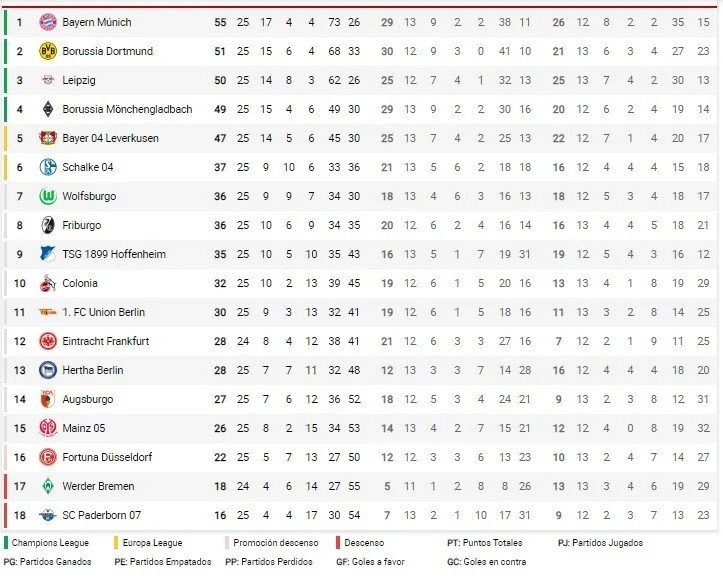Click the green Champions League legend swatch
The image size is (723, 579).
(6, 543)
